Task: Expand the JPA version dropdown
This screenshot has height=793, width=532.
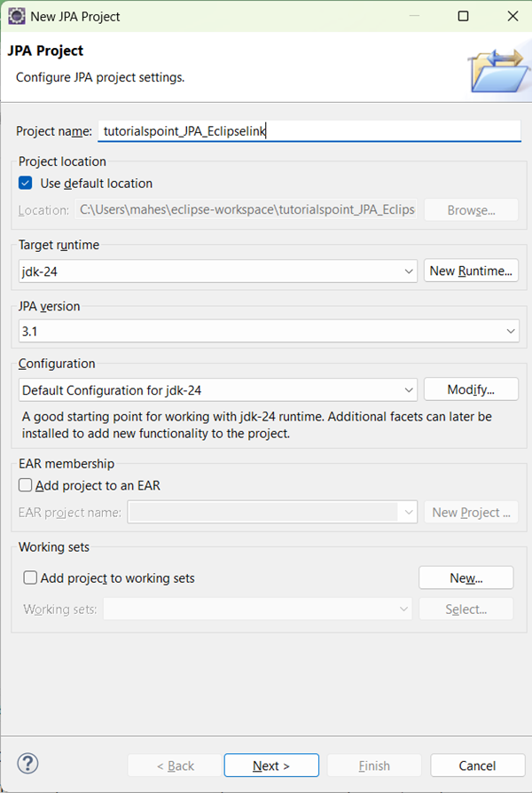Action: 512,330
